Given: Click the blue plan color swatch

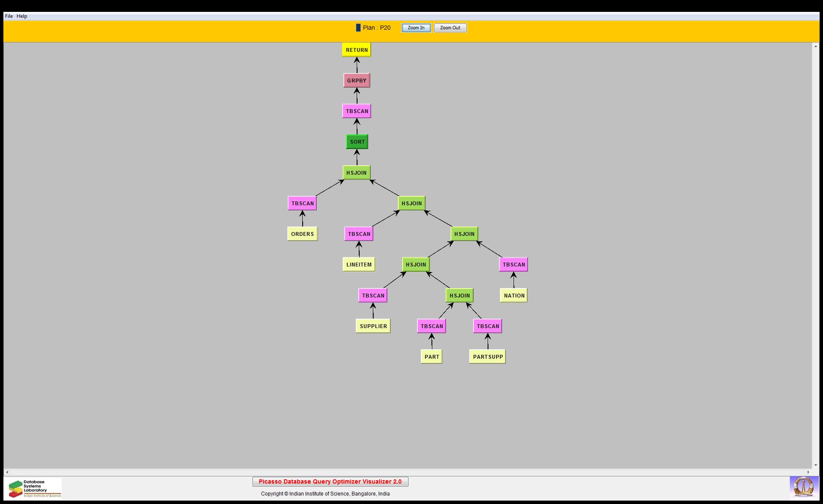Looking at the screenshot, I should (358, 28).
